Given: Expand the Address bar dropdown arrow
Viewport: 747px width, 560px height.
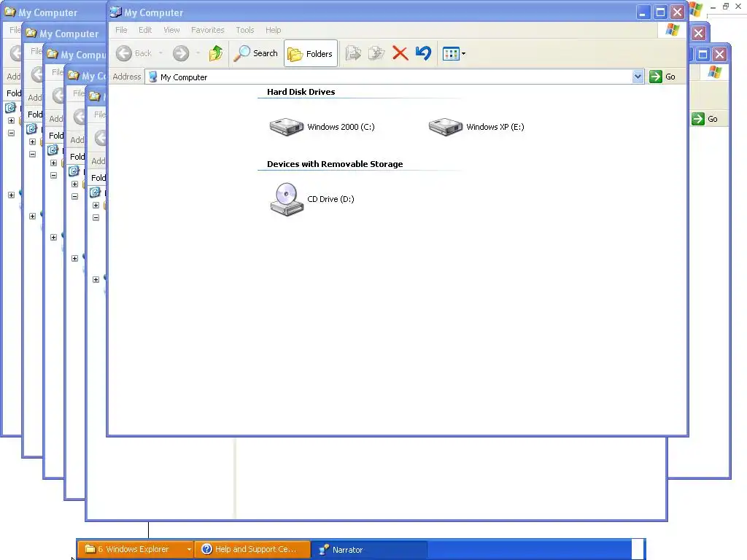Looking at the screenshot, I should click(x=638, y=77).
